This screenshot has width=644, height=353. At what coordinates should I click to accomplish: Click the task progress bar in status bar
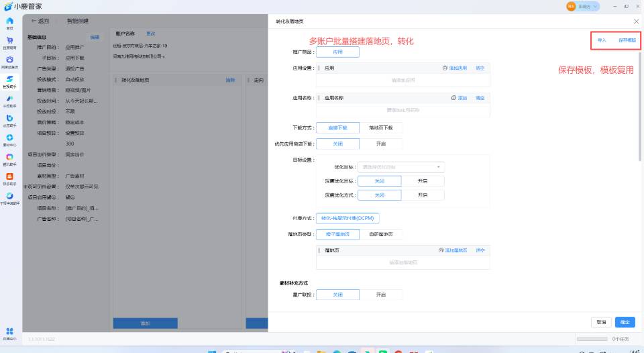(592, 339)
